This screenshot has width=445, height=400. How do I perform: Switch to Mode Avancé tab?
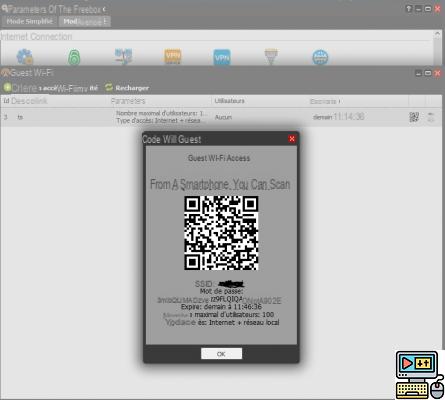coord(85,21)
